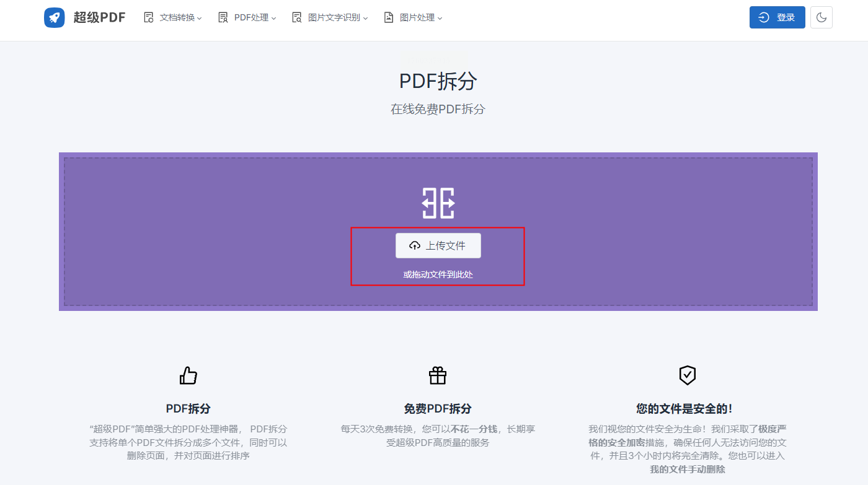Click the 文档转换 document icon
Screen dimensions: 868x485
point(149,17)
